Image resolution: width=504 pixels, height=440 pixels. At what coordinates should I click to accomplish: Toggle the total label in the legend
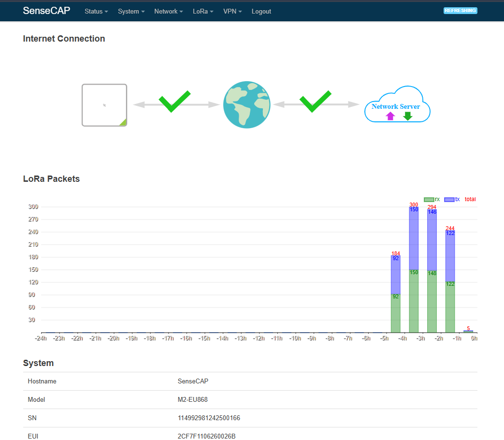(x=469, y=199)
